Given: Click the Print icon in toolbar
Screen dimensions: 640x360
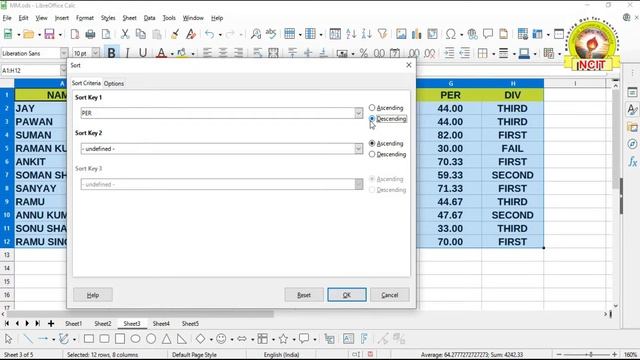Looking at the screenshot, I should click(x=90, y=34).
